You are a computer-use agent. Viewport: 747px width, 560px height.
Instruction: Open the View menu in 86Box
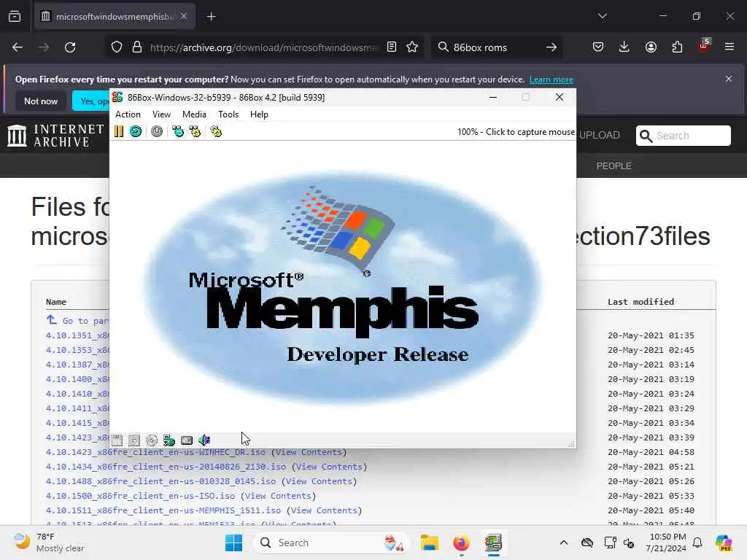[161, 114]
